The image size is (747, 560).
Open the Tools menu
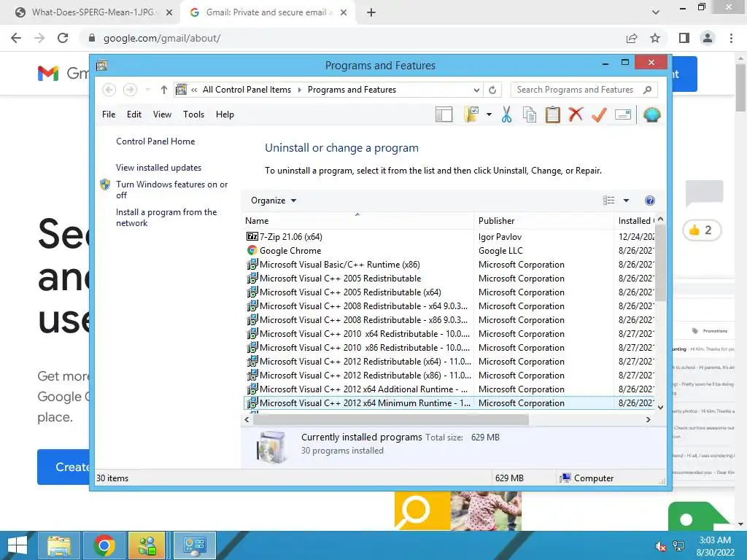193,114
